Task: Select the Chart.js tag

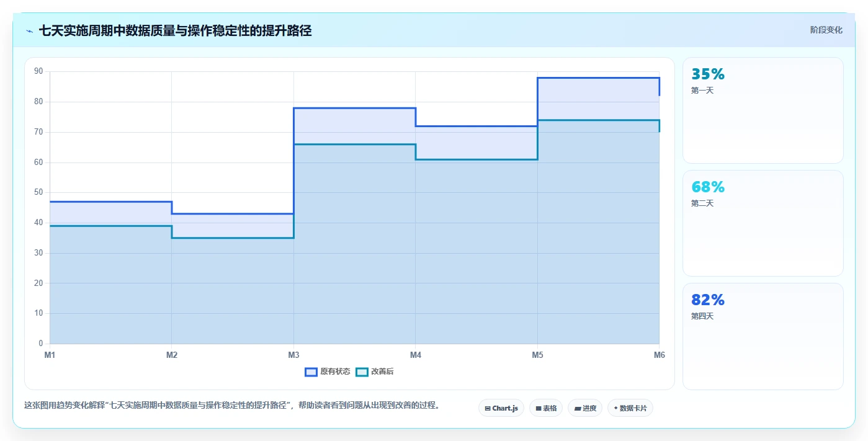Action: pyautogui.click(x=501, y=408)
